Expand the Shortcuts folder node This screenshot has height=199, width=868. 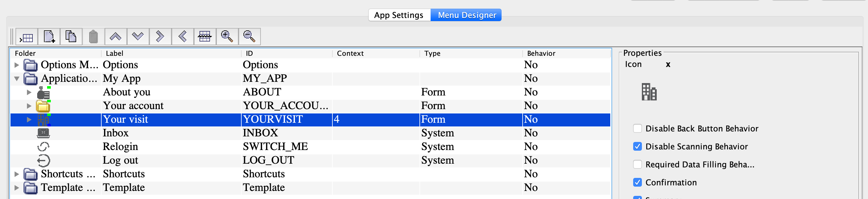pos(16,174)
